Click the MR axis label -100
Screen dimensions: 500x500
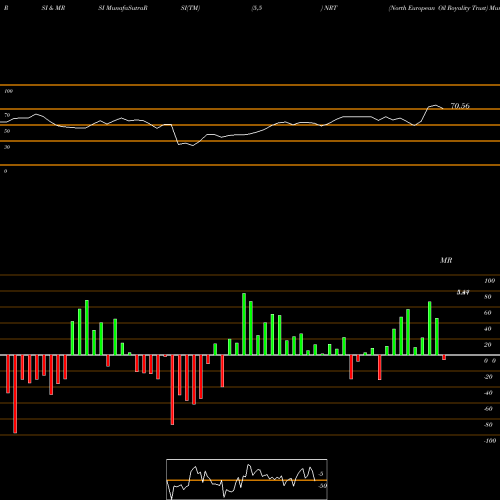(489, 441)
